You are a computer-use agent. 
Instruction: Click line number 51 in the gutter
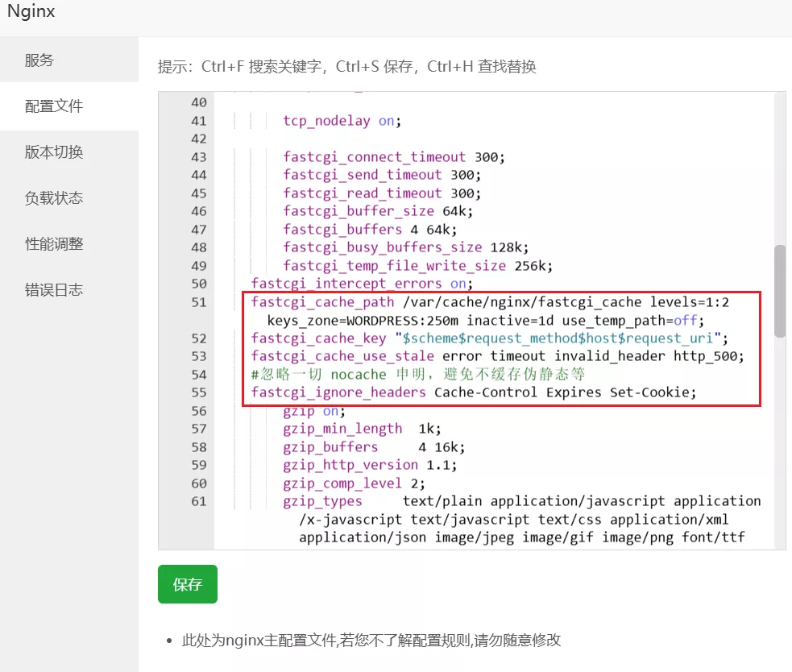click(x=198, y=302)
